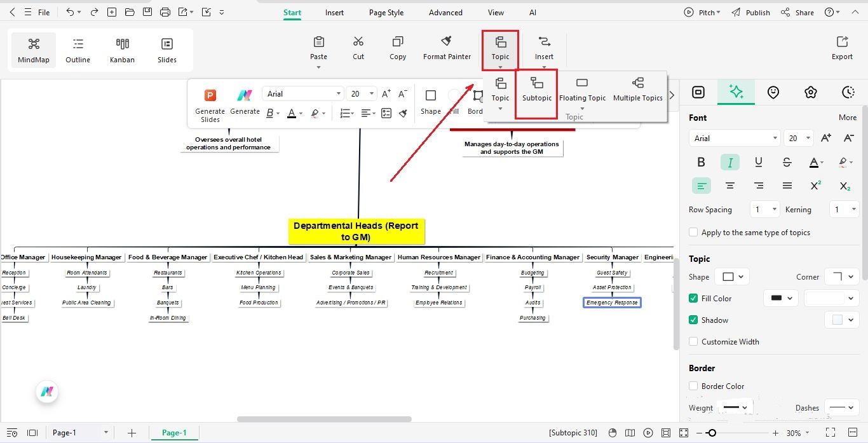Open the Row Spacing dropdown
This screenshot has height=443, width=868.
coord(764,209)
